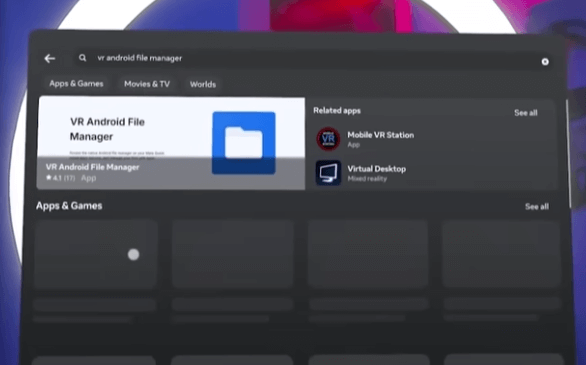Click the Mobile VR Station app icon

click(328, 139)
